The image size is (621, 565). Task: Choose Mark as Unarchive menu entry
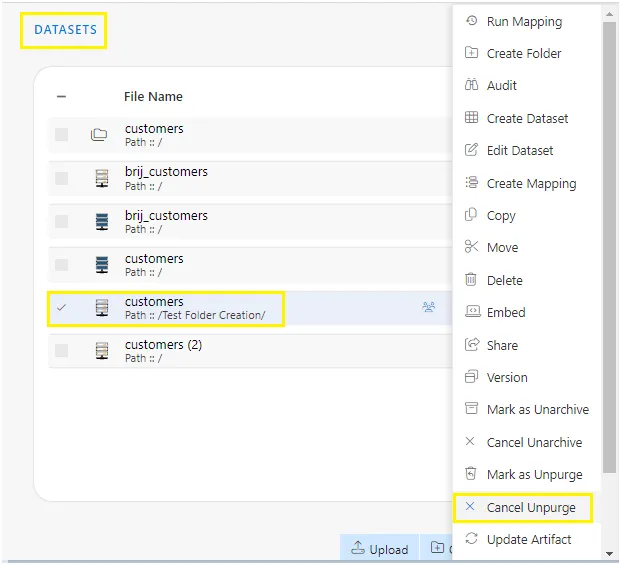coord(526,409)
